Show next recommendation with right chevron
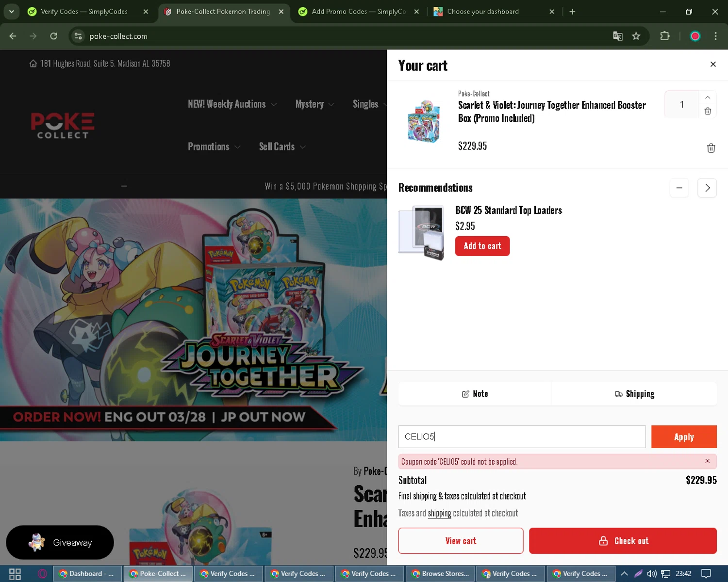Screen dimensions: 728x582 (707, 188)
